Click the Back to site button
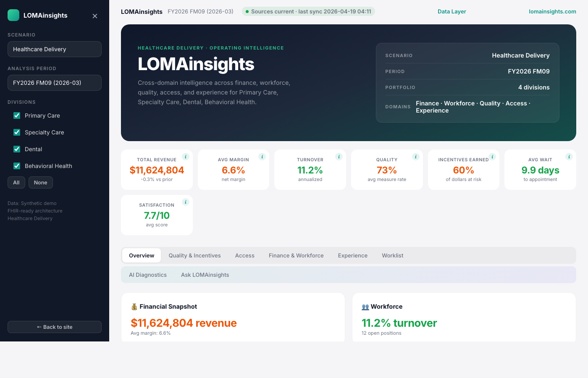 click(55, 327)
